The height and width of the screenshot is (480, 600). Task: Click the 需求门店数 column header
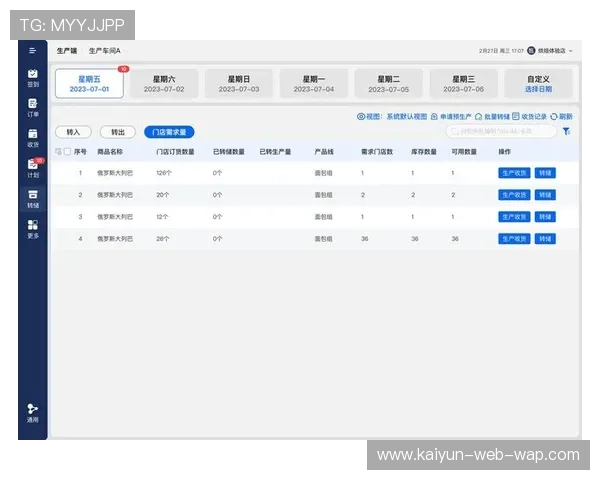pyautogui.click(x=377, y=152)
